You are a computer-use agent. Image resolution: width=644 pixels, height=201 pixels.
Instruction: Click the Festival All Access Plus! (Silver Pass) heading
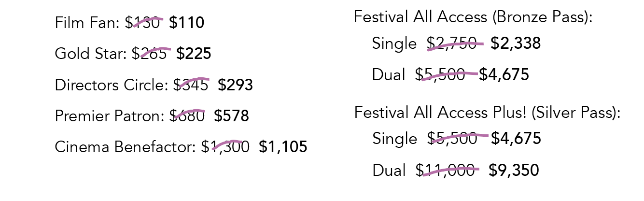487,113
